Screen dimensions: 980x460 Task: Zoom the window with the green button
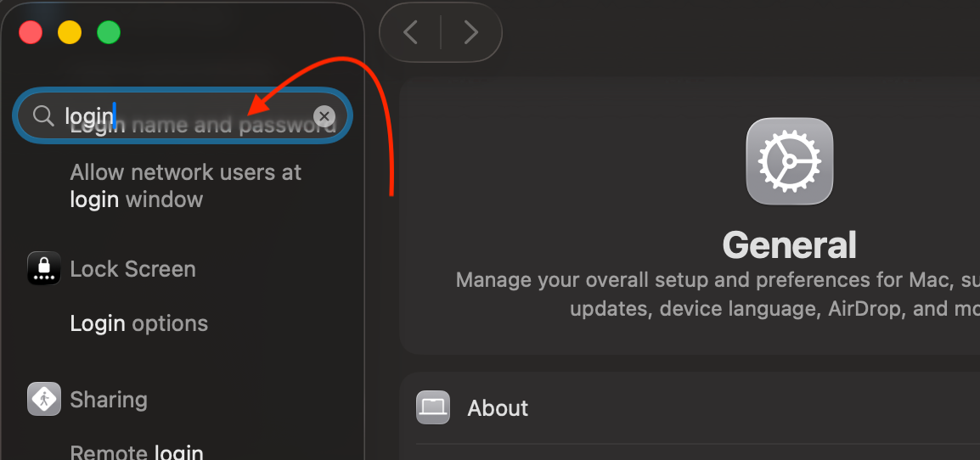[x=109, y=32]
